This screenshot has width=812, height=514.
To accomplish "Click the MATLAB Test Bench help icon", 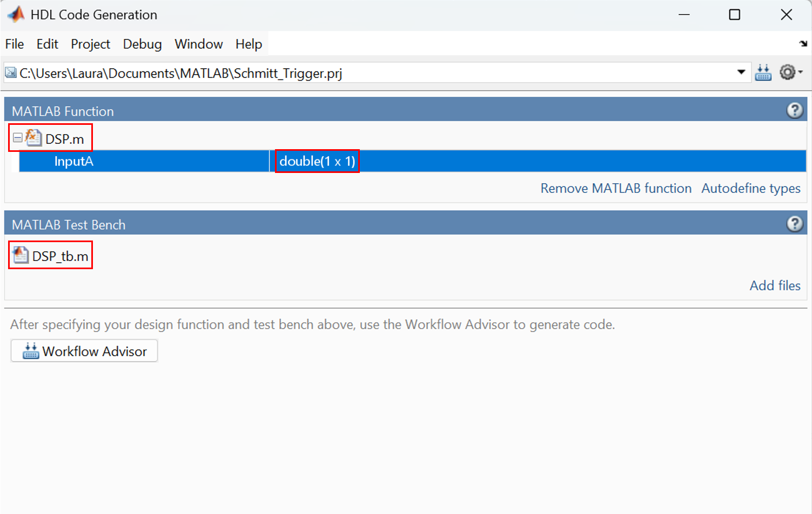I will point(795,224).
